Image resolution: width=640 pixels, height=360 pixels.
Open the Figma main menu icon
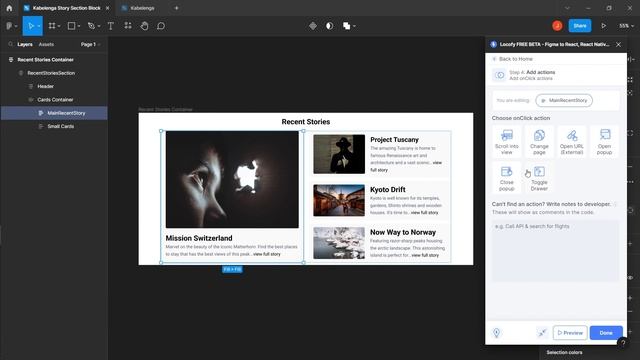9,26
